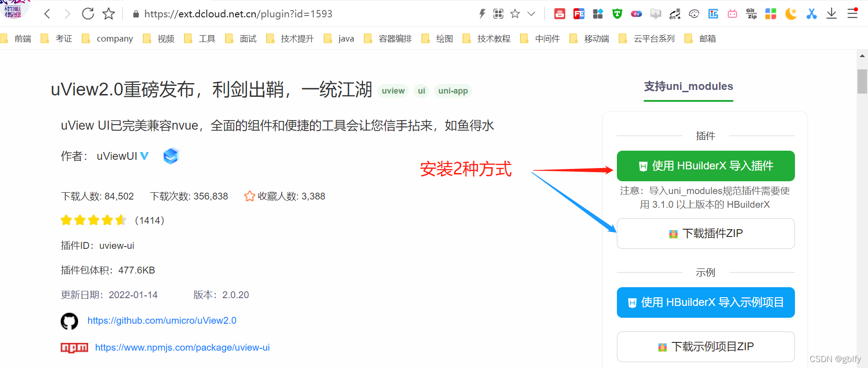Toggle the night mode moon icon
Image resolution: width=868 pixels, height=368 pixels.
pyautogui.click(x=791, y=14)
